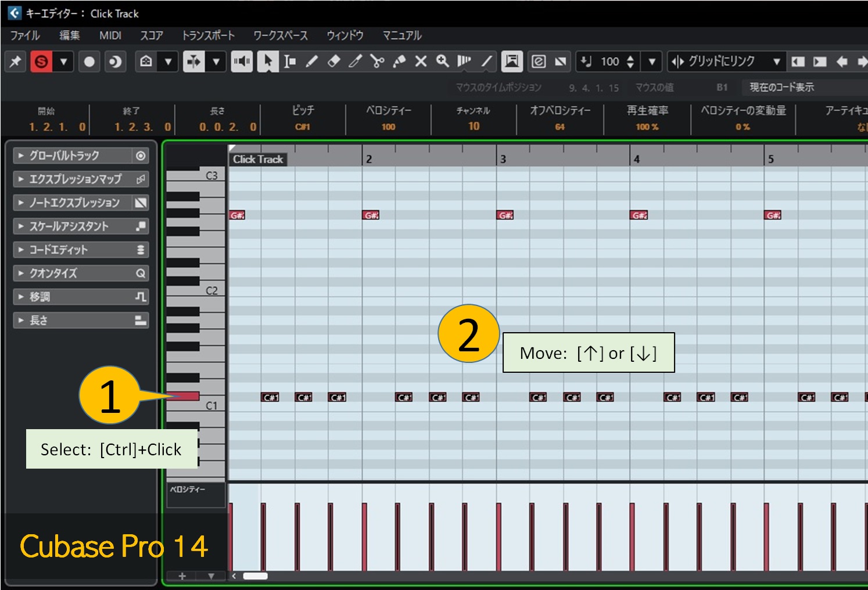Image resolution: width=868 pixels, height=590 pixels.
Task: Click the 現在のコード表示 field
Action: pos(805,87)
